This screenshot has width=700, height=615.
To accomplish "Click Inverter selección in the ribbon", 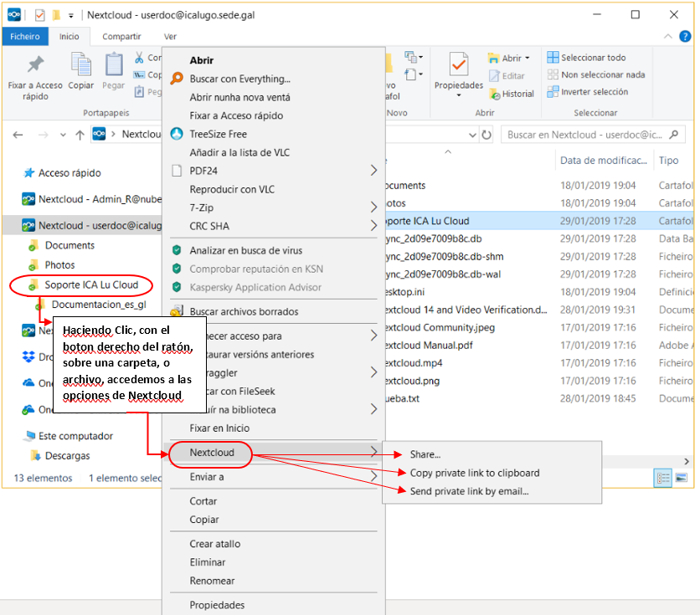I will (593, 91).
